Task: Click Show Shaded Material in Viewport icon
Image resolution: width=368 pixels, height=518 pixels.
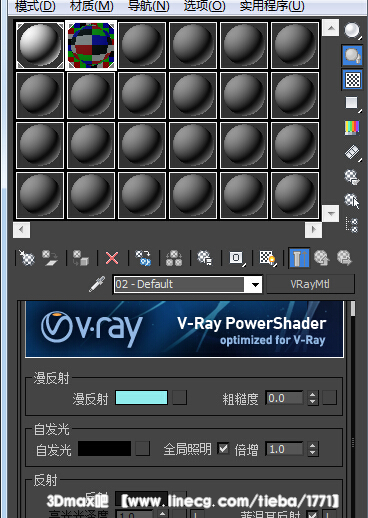Action: click(268, 258)
